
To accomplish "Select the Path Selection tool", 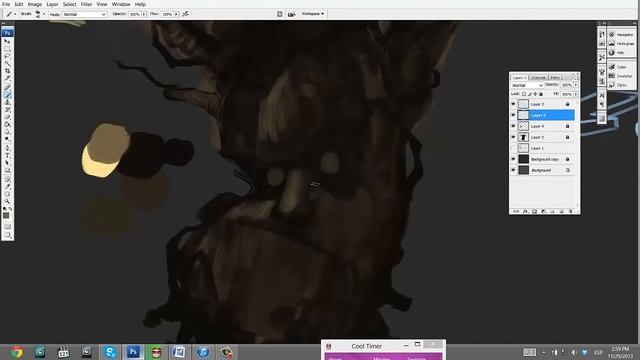I will (x=7, y=163).
